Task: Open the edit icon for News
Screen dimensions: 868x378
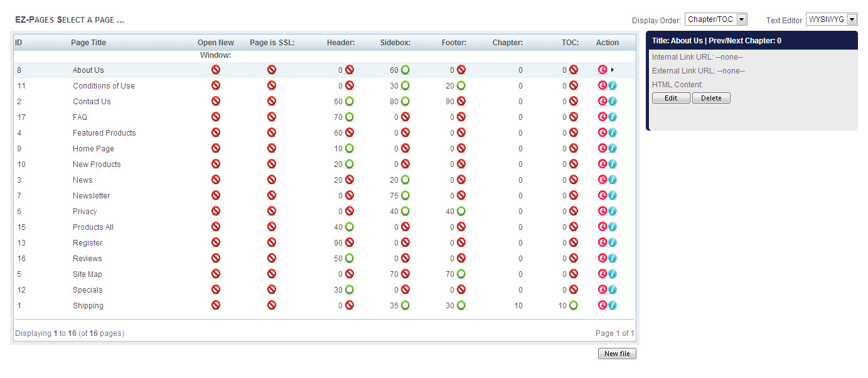Action: coord(603,180)
